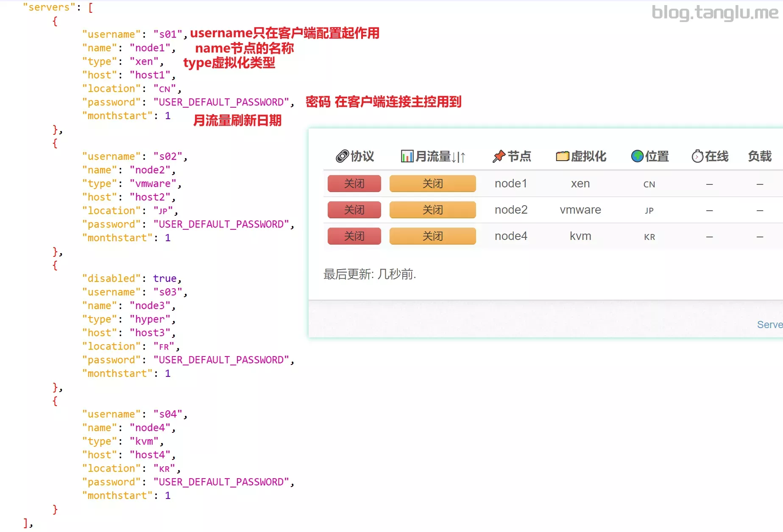This screenshot has width=783, height=532.
Task: Expand the node2 server row
Action: [x=511, y=210]
